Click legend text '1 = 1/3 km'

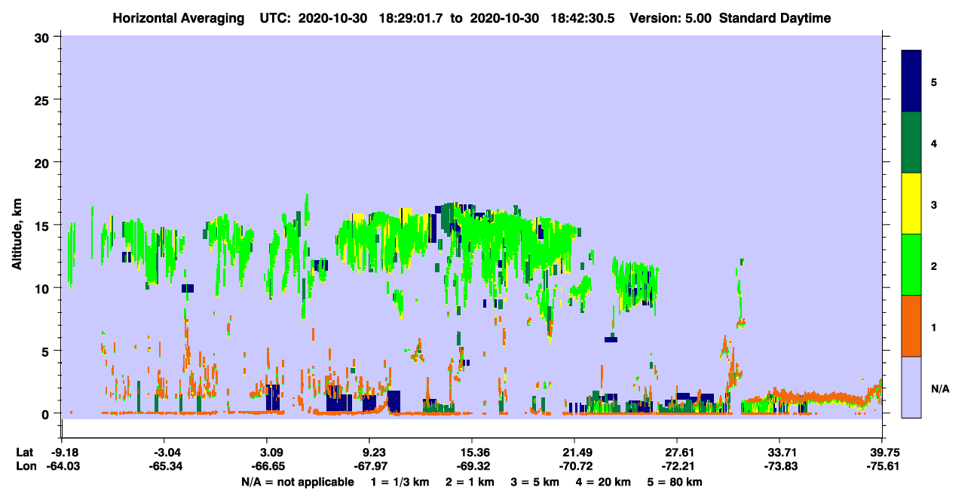tap(401, 482)
